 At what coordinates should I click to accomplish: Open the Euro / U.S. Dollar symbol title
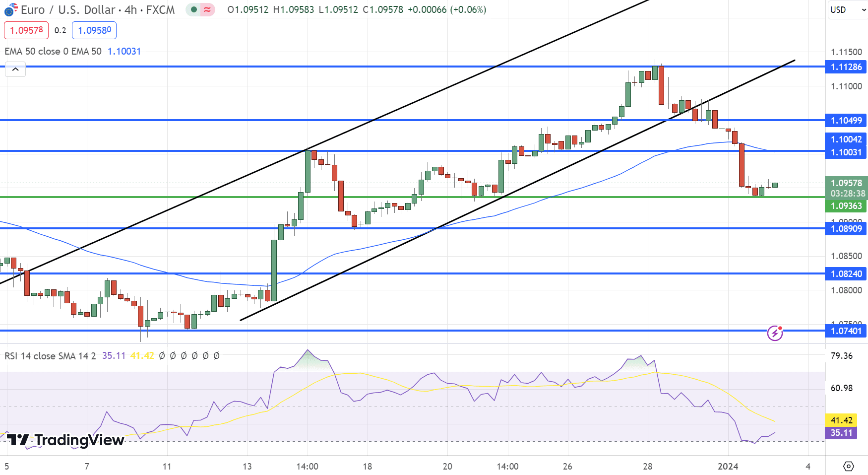tap(98, 9)
